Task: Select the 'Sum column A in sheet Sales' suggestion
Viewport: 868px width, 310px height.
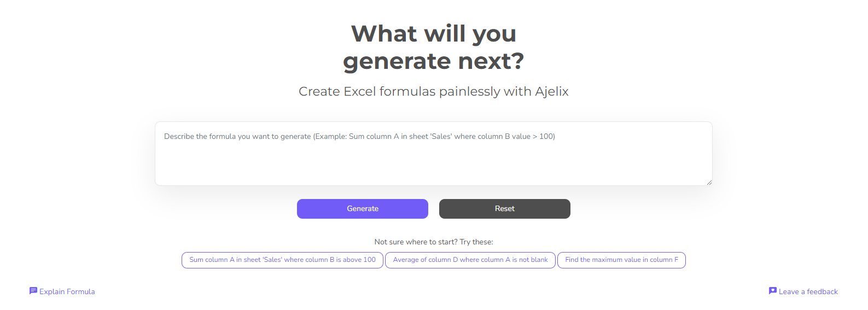Action: [282, 260]
